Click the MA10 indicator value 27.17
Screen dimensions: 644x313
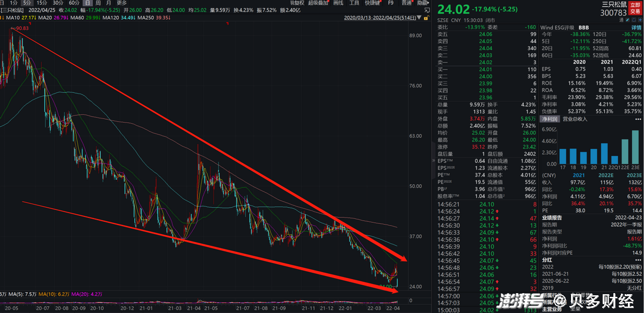click(29, 18)
